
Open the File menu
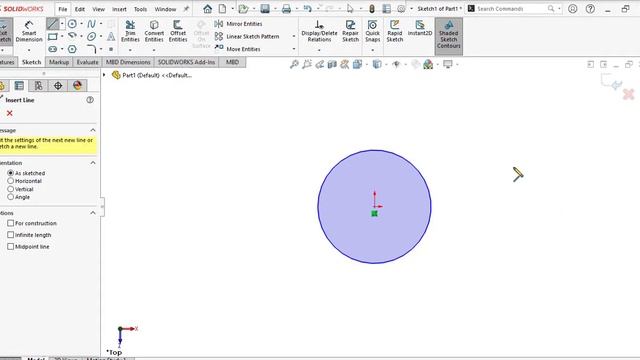[62, 9]
